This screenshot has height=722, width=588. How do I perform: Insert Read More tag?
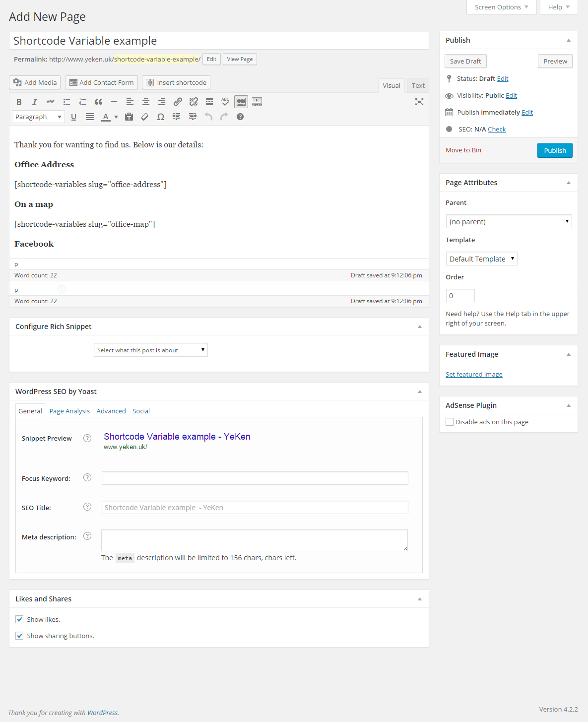coord(209,102)
